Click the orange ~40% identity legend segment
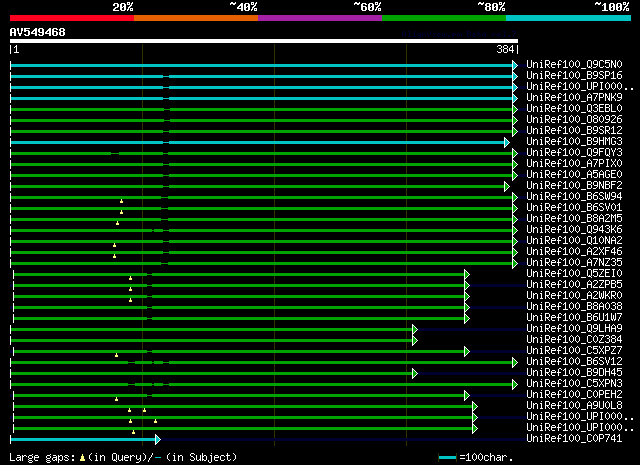The image size is (640, 465). 196,18
